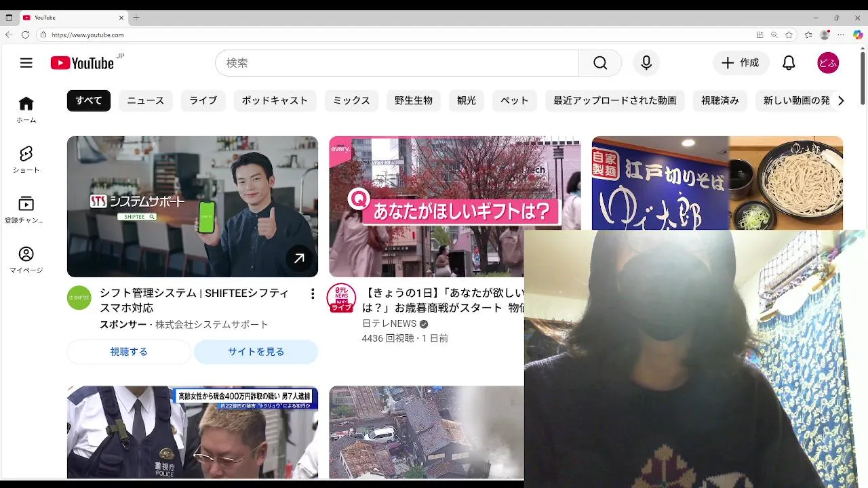868x488 pixels.
Task: Open My Page (マイページ) in sidebar
Action: [x=26, y=260]
